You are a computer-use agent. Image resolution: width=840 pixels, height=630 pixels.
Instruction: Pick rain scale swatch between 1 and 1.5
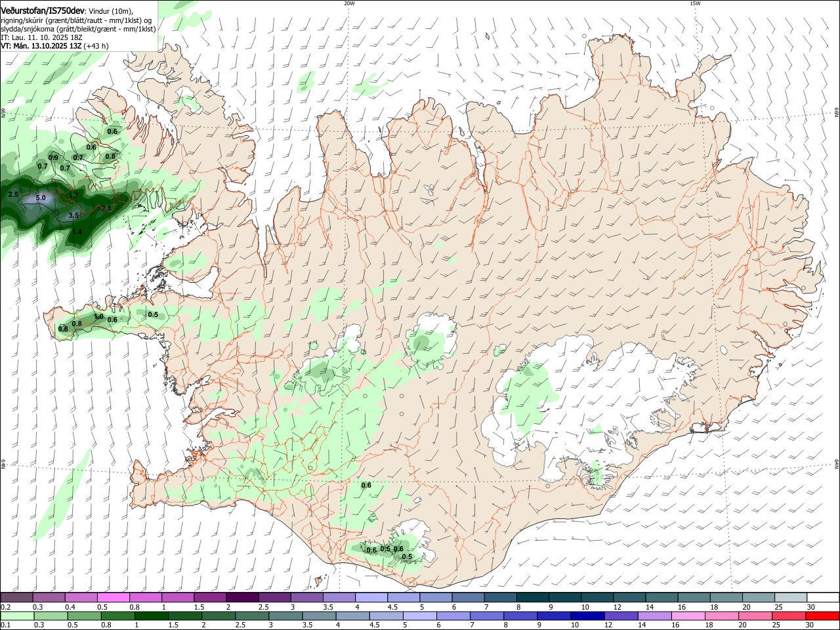(151, 616)
